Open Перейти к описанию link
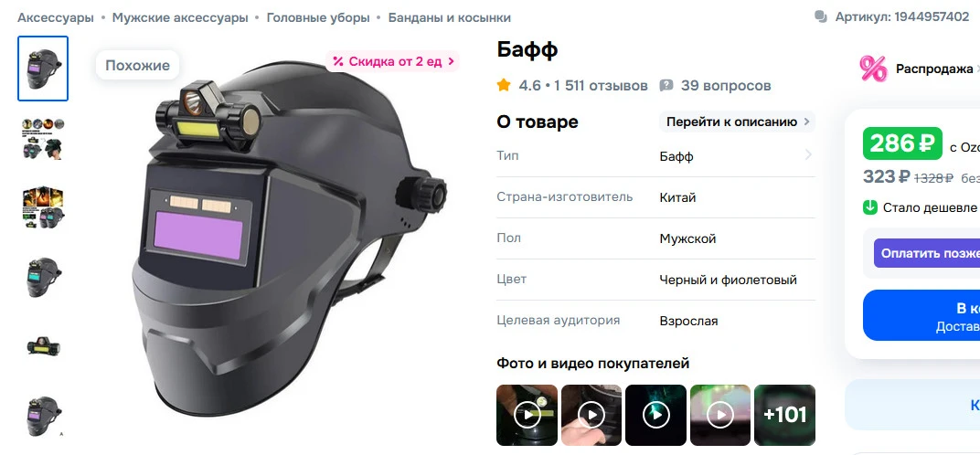Image resolution: width=980 pixels, height=455 pixels. (738, 122)
